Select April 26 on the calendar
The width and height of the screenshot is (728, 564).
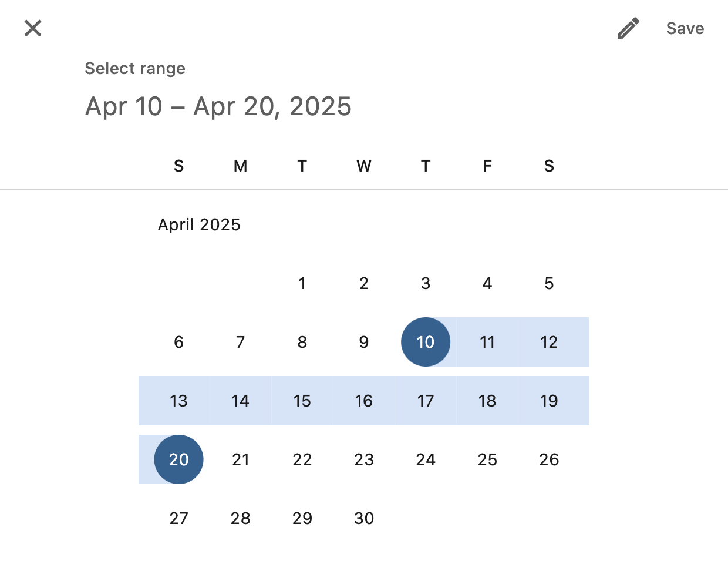[549, 459]
